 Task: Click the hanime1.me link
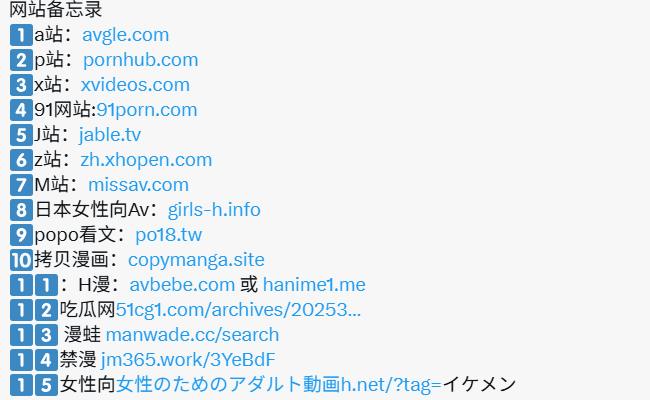pos(314,285)
